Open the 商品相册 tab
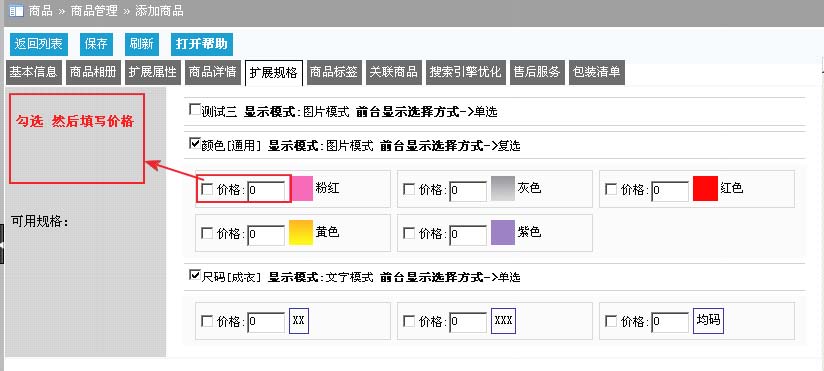 pyautogui.click(x=93, y=73)
